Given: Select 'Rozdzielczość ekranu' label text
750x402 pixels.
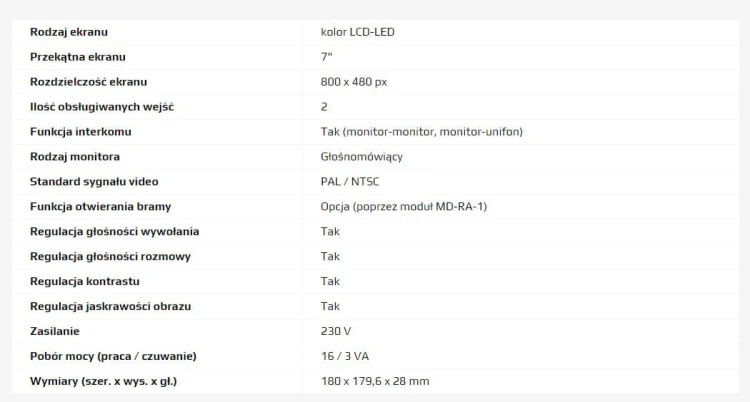Looking at the screenshot, I should tap(88, 82).
